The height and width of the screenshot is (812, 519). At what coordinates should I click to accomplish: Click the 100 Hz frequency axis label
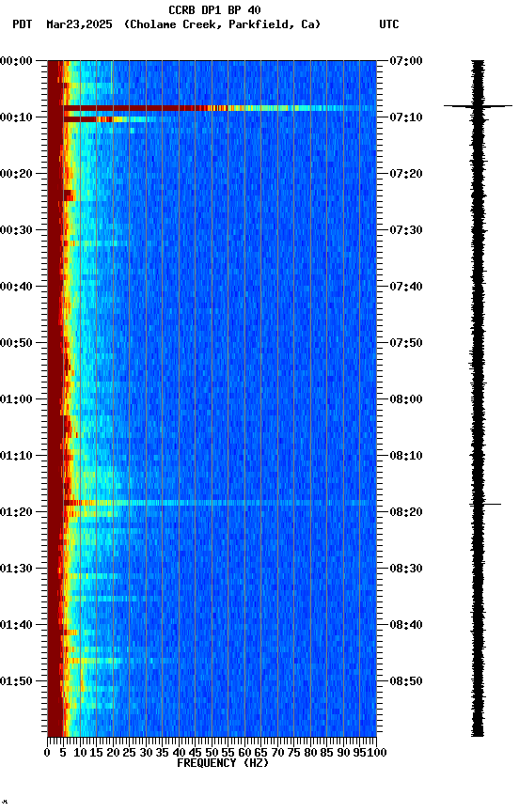377,754
